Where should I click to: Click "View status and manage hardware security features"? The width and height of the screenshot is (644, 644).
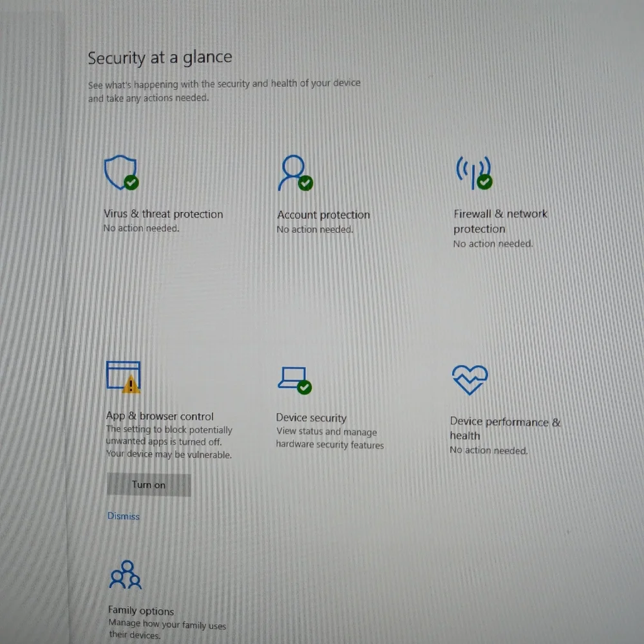tap(330, 438)
